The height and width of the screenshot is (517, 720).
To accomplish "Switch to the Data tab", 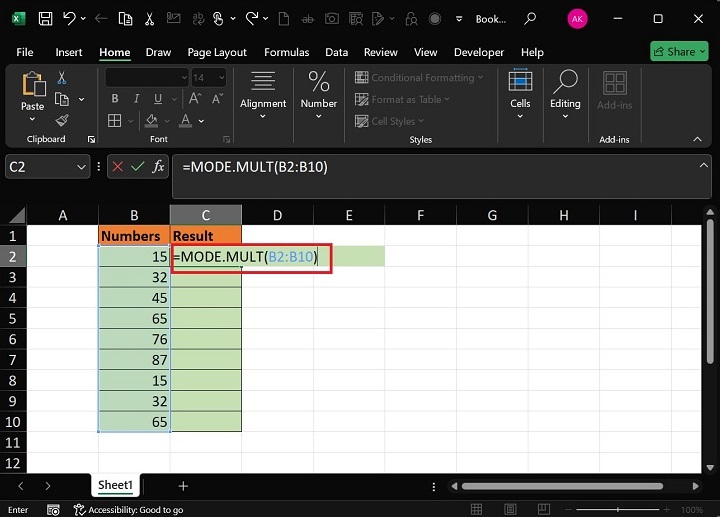I will tap(337, 52).
